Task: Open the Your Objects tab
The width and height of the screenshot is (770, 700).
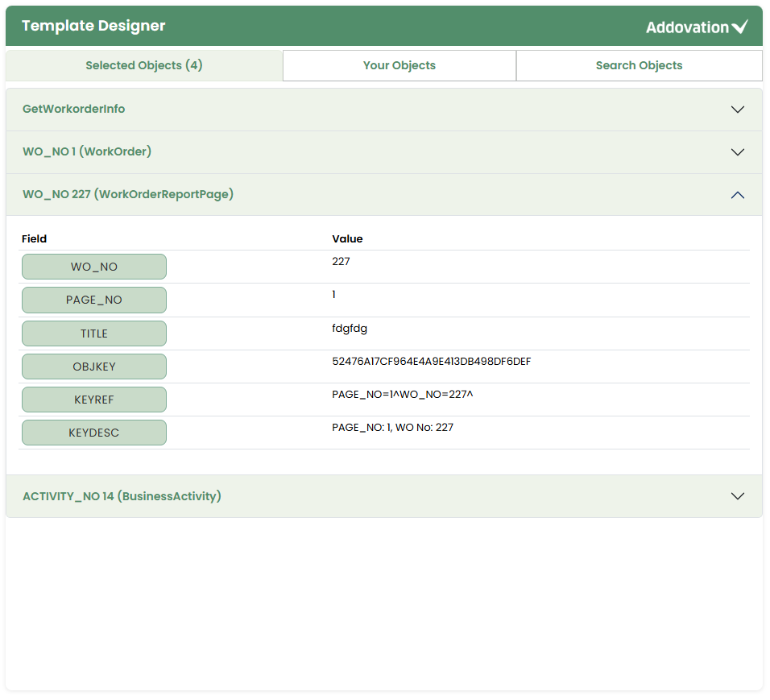Action: click(399, 65)
